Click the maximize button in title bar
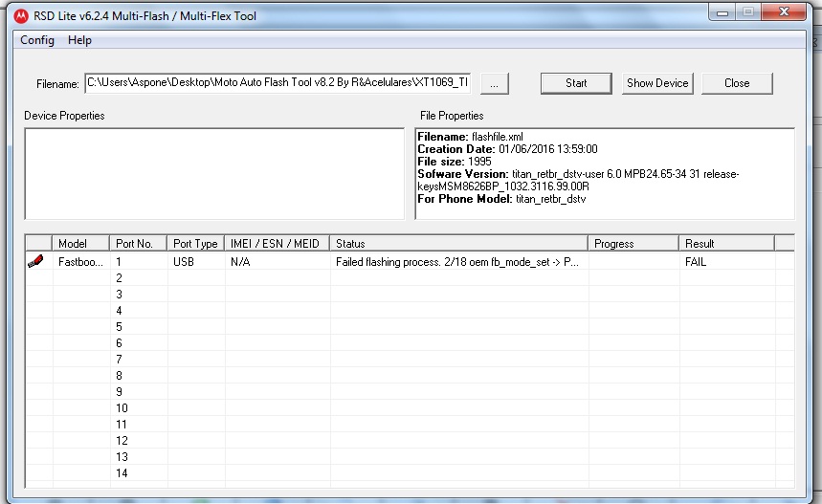This screenshot has height=504, width=822. [748, 12]
